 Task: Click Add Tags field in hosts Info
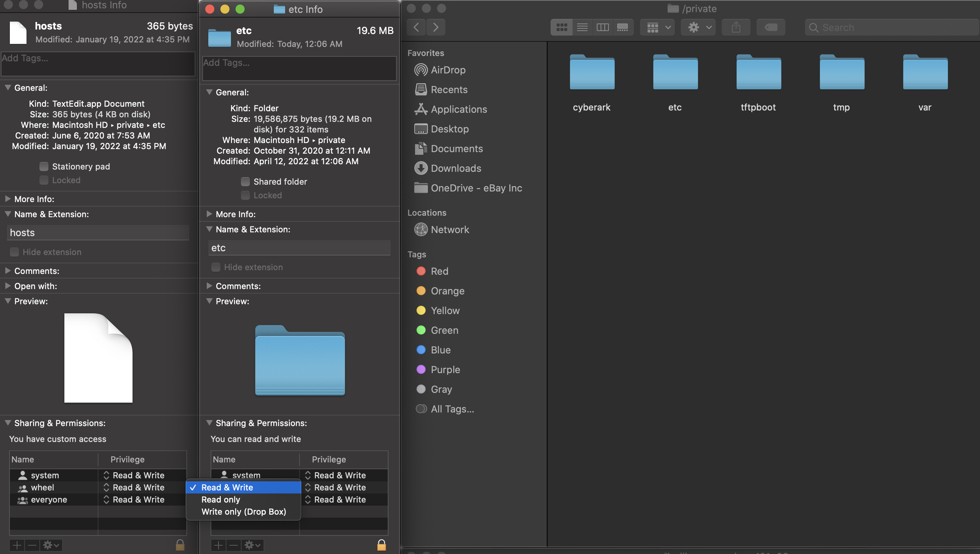click(98, 64)
